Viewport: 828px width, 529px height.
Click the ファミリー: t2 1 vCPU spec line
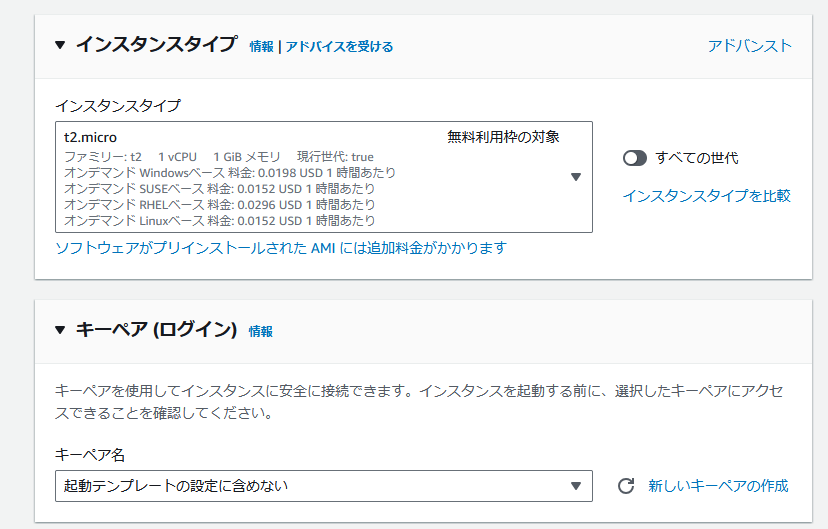[219, 157]
